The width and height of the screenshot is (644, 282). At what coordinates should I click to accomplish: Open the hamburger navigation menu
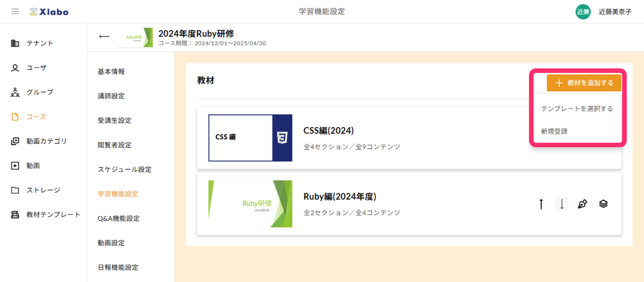click(15, 11)
